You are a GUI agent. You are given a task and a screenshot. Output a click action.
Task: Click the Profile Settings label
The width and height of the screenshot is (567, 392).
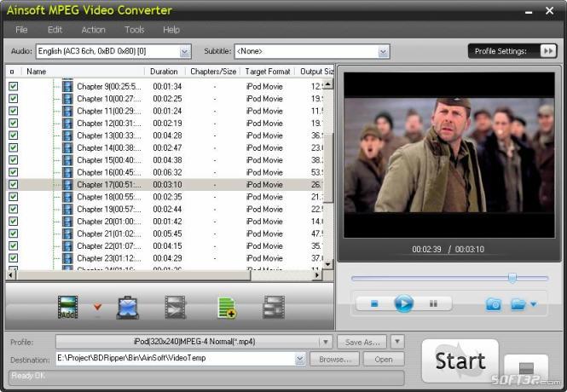coord(500,51)
